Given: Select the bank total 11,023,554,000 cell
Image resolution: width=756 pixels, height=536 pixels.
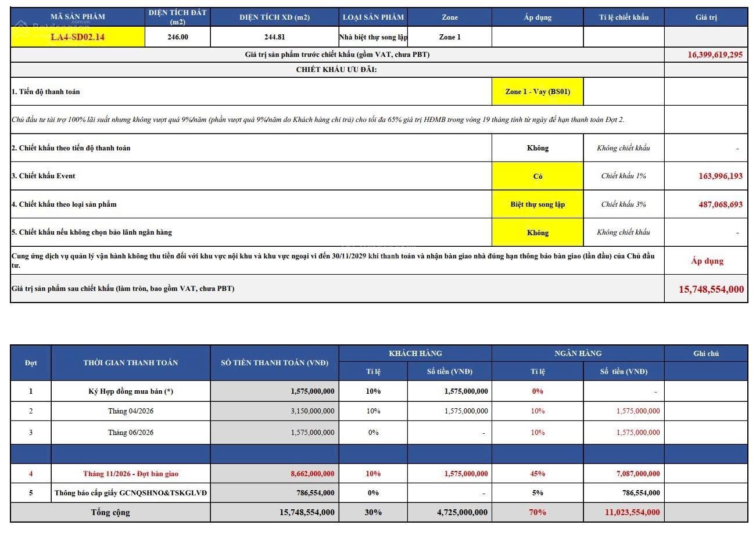Looking at the screenshot, I should click(624, 512).
